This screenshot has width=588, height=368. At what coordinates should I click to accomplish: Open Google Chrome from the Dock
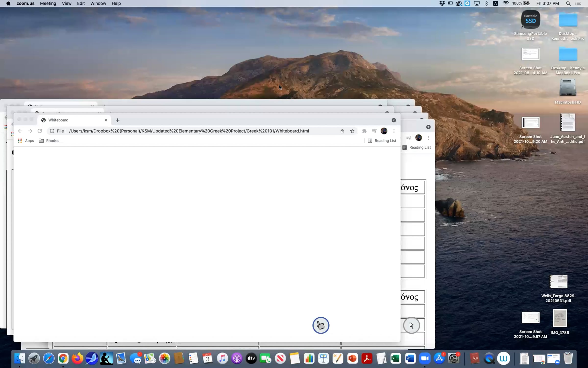(x=63, y=358)
